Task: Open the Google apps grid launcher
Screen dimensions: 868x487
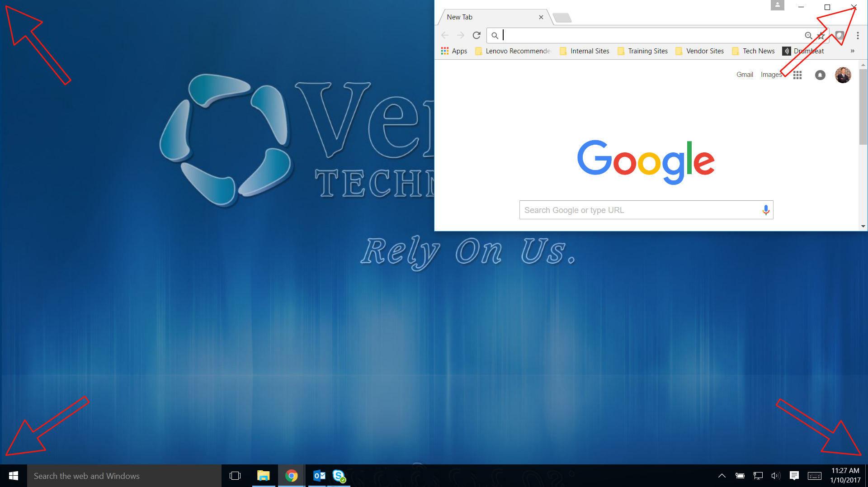Action: pyautogui.click(x=797, y=75)
